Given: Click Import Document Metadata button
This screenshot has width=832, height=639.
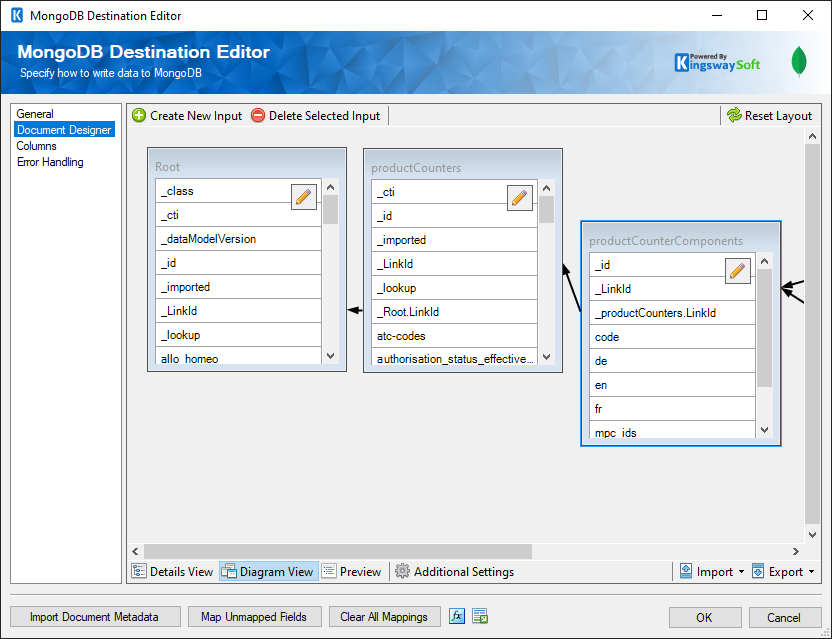Looking at the screenshot, I should click(95, 617).
